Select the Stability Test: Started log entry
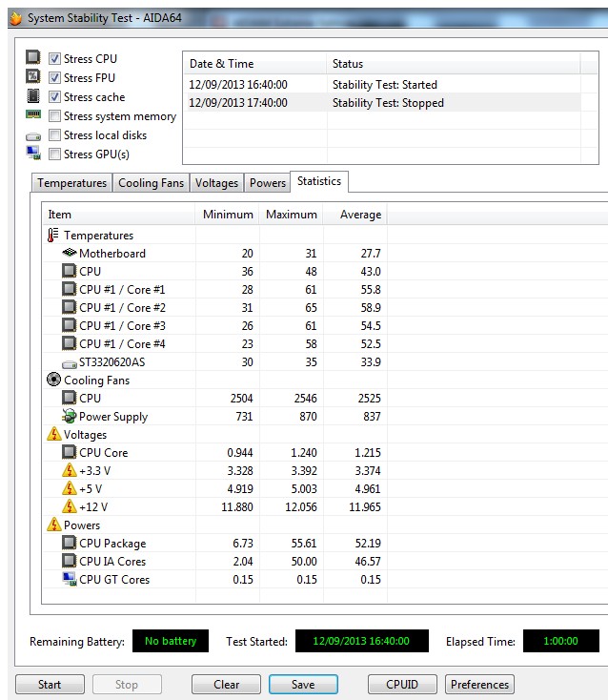Viewport: 608px width, 700px height. (382, 84)
